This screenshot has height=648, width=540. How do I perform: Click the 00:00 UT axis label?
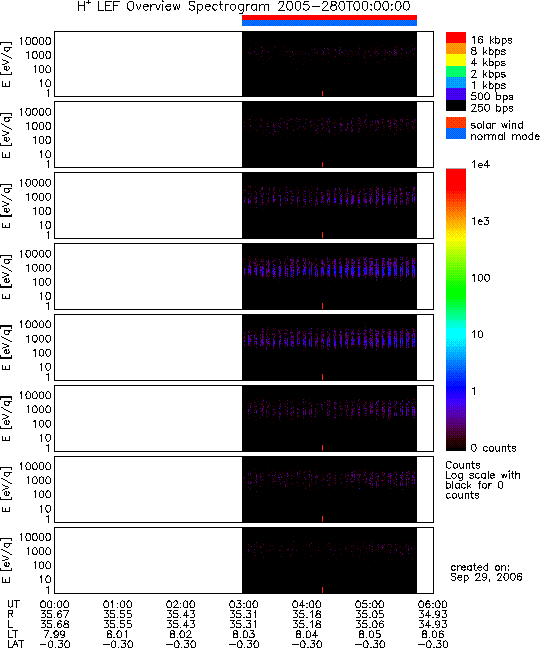(55, 605)
